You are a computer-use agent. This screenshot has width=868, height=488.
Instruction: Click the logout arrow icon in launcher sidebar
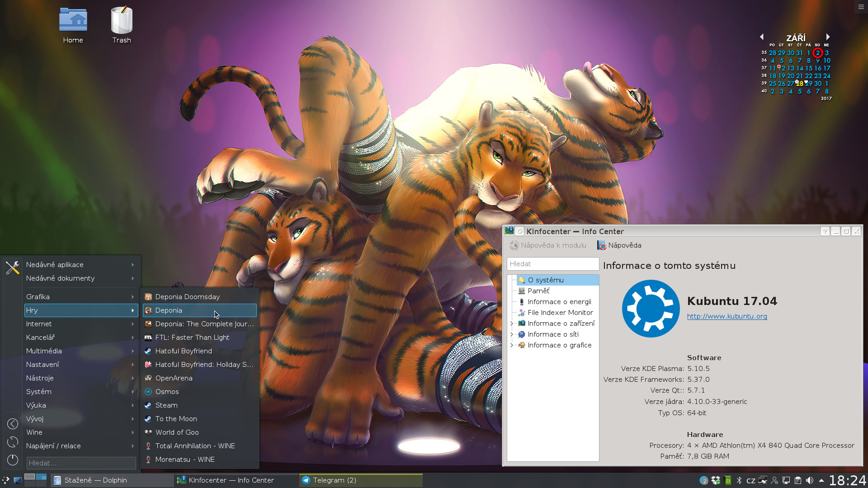coord(13,424)
